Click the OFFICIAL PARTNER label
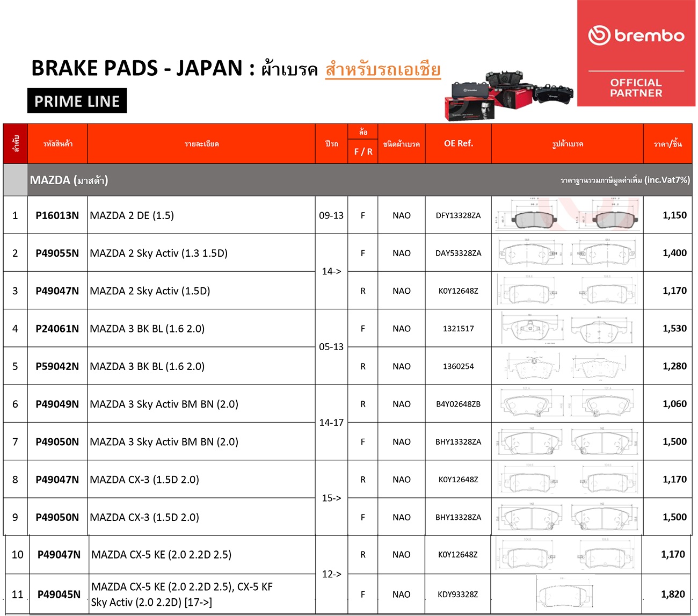This screenshot has width=698, height=616. pyautogui.click(x=636, y=88)
